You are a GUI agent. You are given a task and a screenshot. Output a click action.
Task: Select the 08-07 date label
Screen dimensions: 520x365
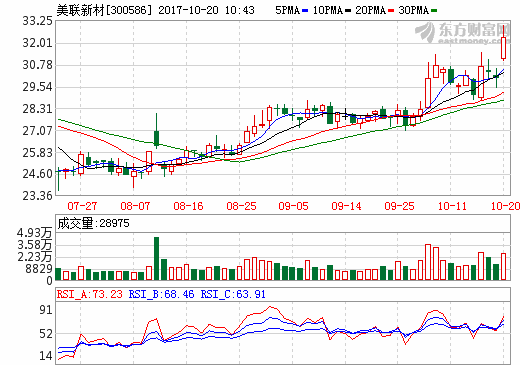[x=135, y=206]
